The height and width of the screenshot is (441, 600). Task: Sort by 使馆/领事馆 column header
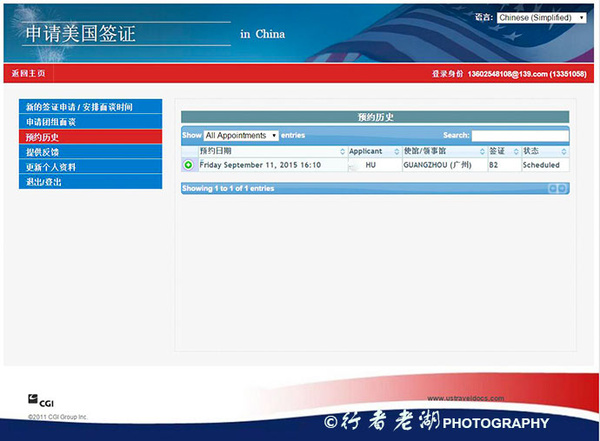click(x=445, y=151)
